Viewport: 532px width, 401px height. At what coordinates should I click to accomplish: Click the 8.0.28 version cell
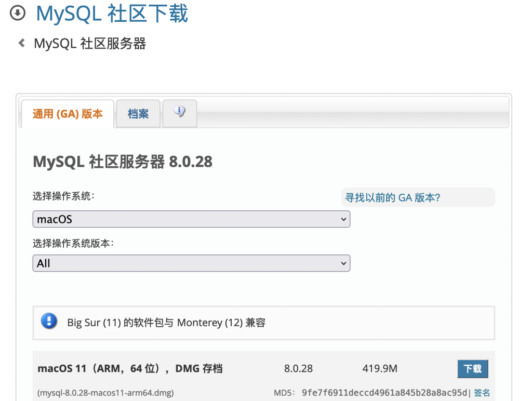[299, 368]
